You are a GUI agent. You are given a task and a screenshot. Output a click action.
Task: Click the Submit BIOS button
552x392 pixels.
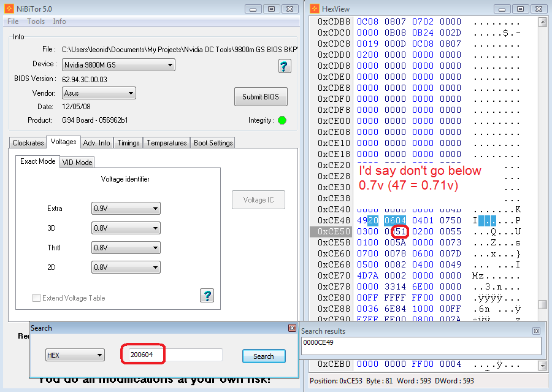pyautogui.click(x=261, y=97)
